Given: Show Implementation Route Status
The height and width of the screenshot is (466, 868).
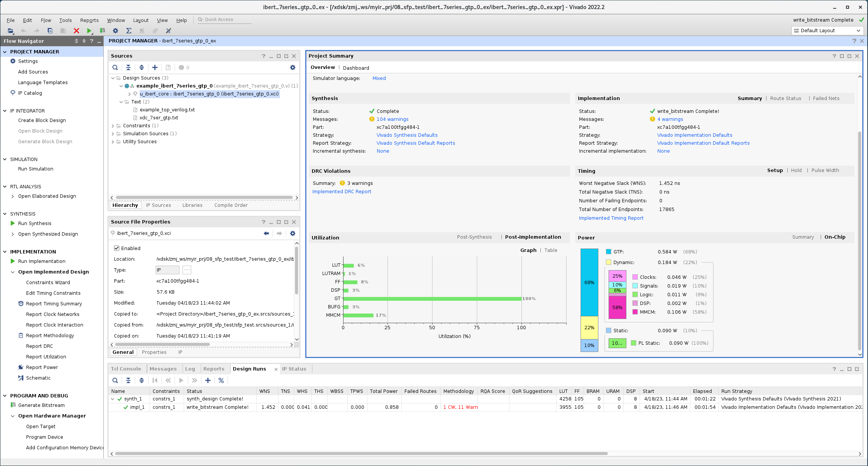Looking at the screenshot, I should pyautogui.click(x=785, y=99).
